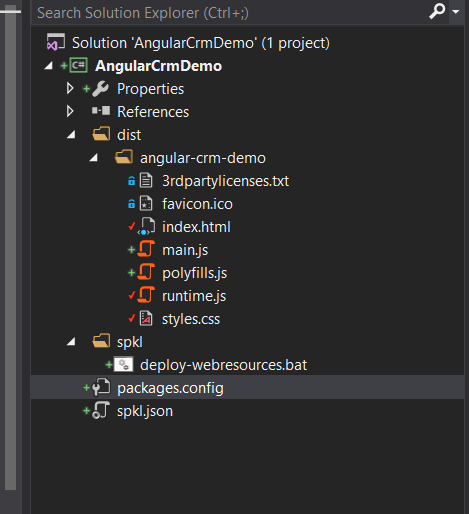The image size is (469, 514).
Task: Click red checkmark beside index.html
Action: (132, 226)
